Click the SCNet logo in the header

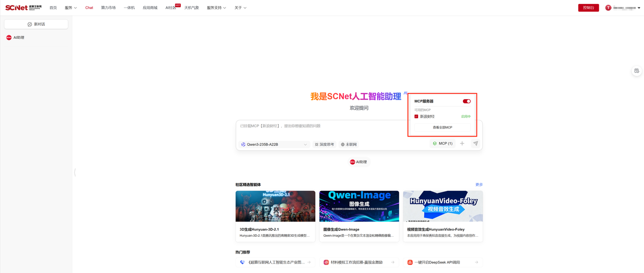23,8
